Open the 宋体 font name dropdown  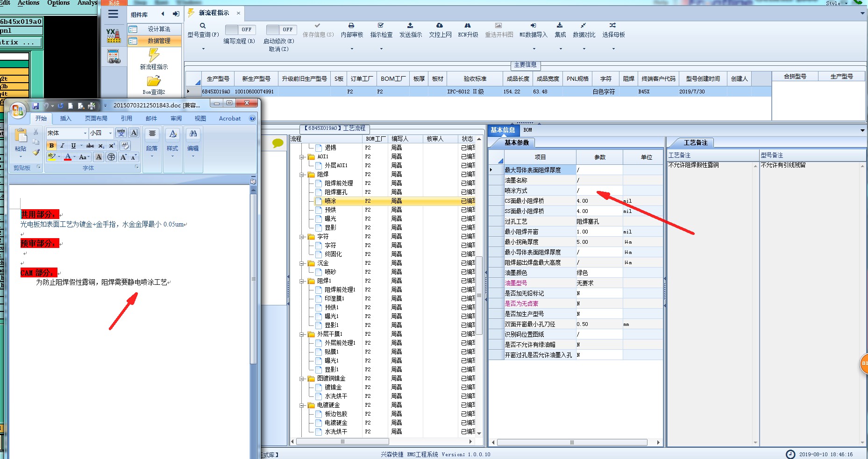[x=85, y=133]
